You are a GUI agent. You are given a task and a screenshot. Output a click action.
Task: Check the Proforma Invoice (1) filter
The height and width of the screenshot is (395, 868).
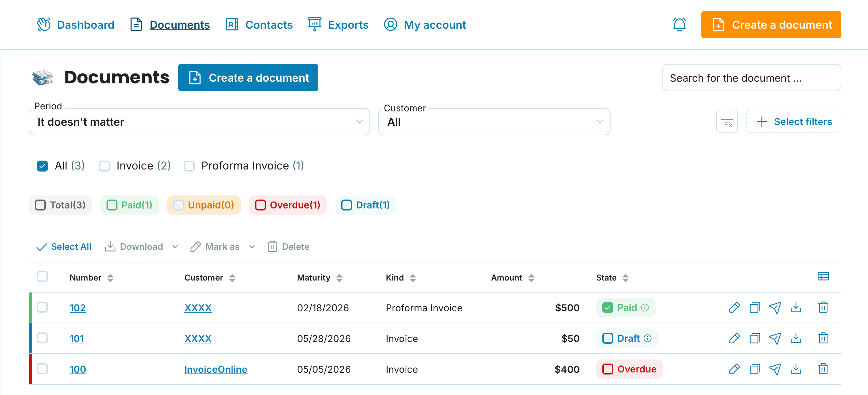(x=189, y=166)
